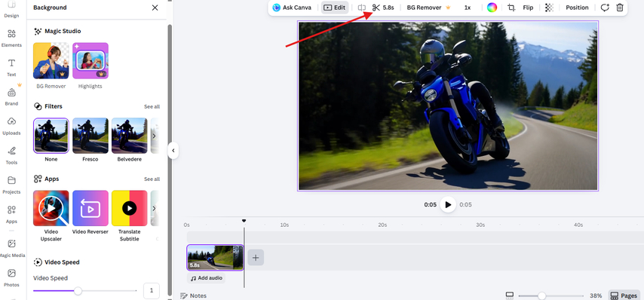Open the Brand sidebar panel
The width and height of the screenshot is (644, 300).
11,96
